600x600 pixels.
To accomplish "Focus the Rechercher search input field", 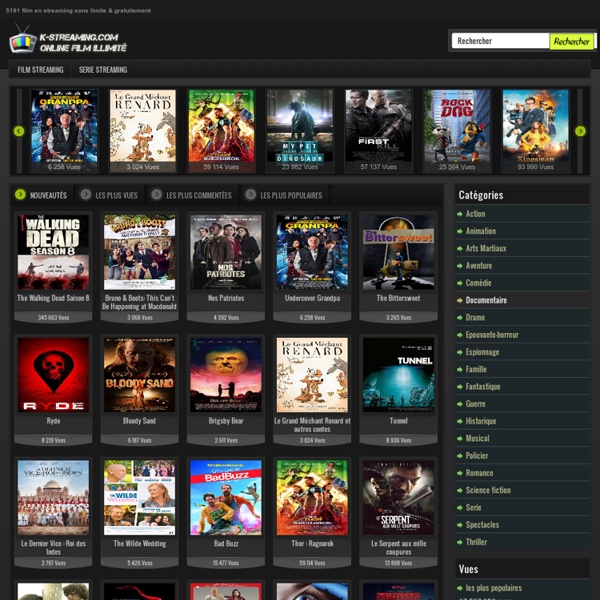I will coord(500,41).
